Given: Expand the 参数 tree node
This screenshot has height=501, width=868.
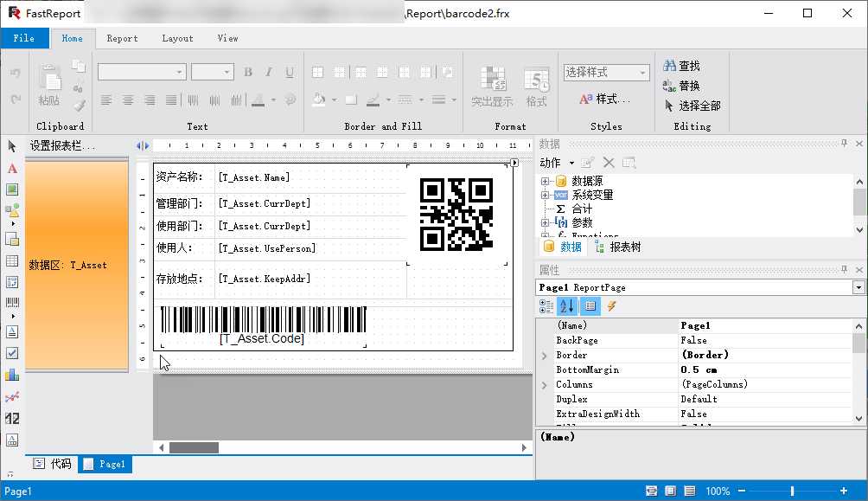Looking at the screenshot, I should 545,222.
